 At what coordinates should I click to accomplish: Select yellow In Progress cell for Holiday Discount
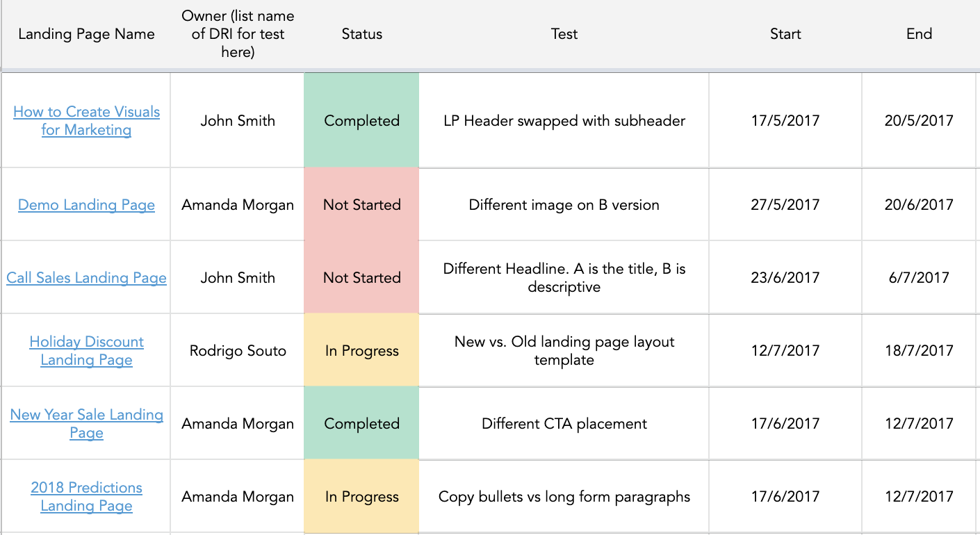pos(361,351)
